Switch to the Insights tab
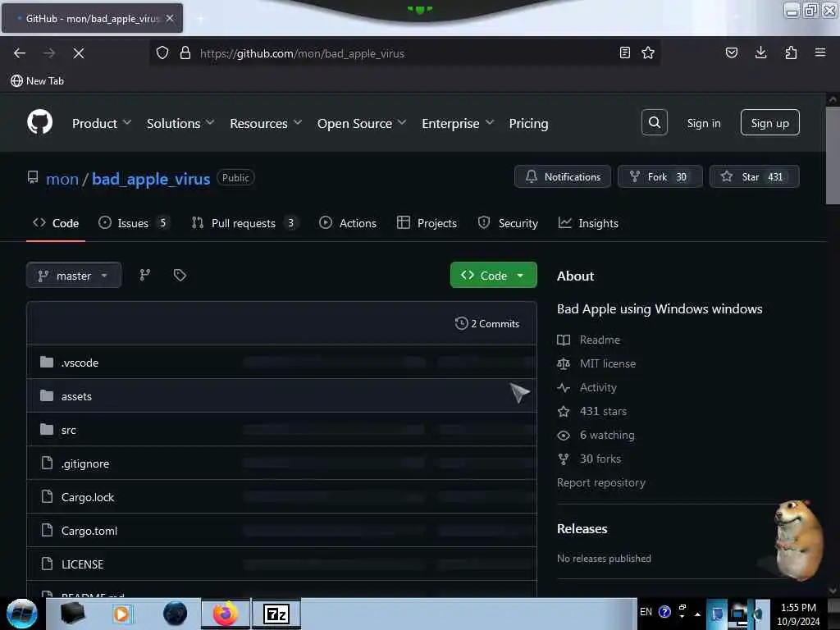840x630 pixels. point(588,223)
